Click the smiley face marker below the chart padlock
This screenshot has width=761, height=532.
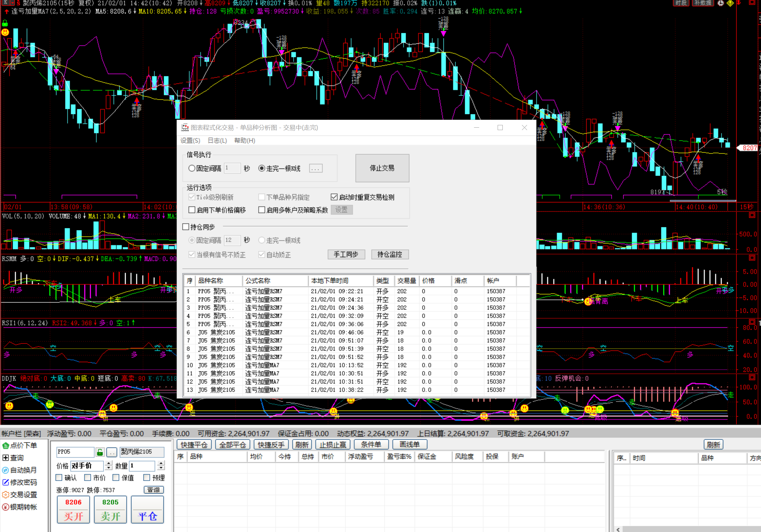[x=5, y=32]
